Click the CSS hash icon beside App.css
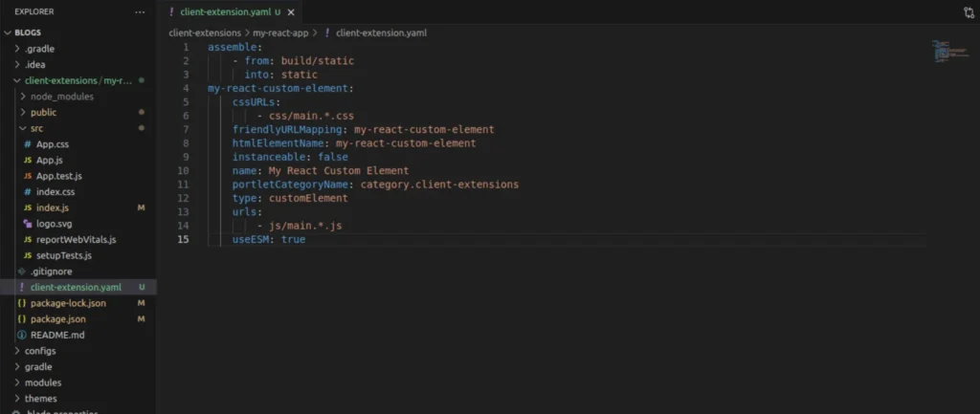The image size is (980, 414). click(27, 144)
